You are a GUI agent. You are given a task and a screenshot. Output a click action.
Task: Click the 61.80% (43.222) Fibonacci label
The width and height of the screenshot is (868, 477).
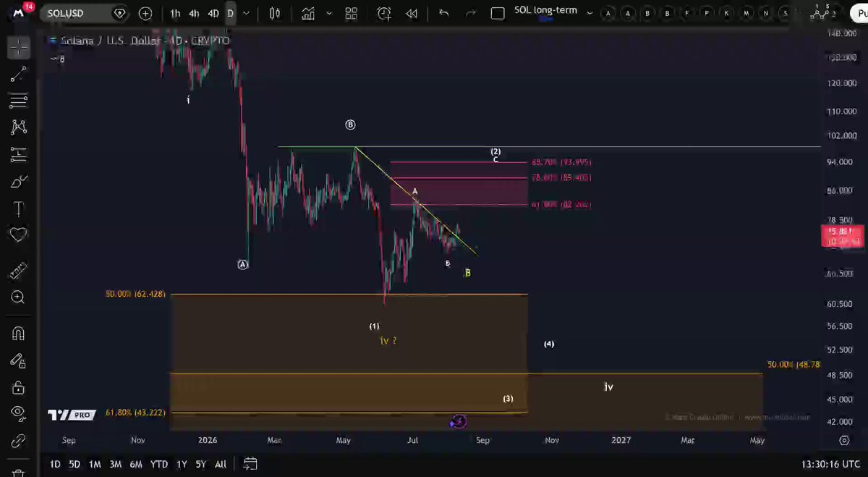pos(135,413)
